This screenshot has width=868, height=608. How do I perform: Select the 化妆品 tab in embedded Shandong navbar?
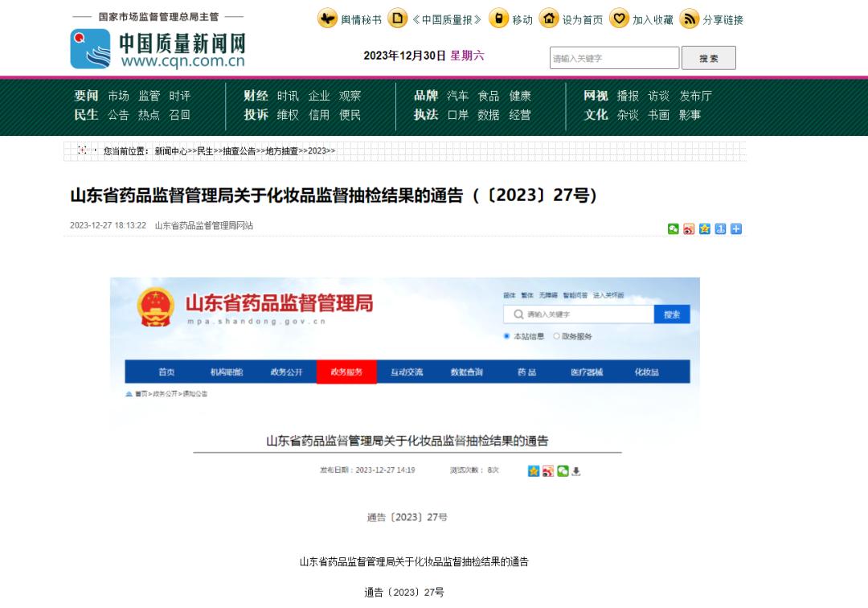tap(646, 372)
